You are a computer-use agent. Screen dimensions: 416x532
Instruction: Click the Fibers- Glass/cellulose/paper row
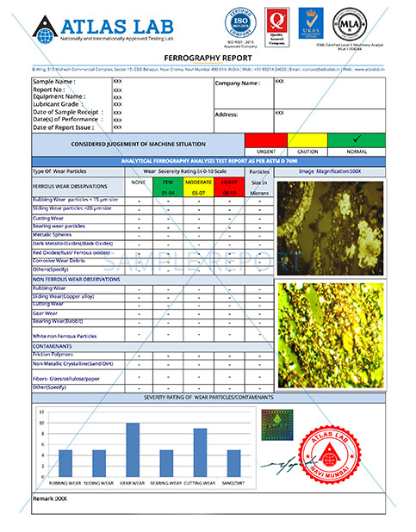coord(152,377)
